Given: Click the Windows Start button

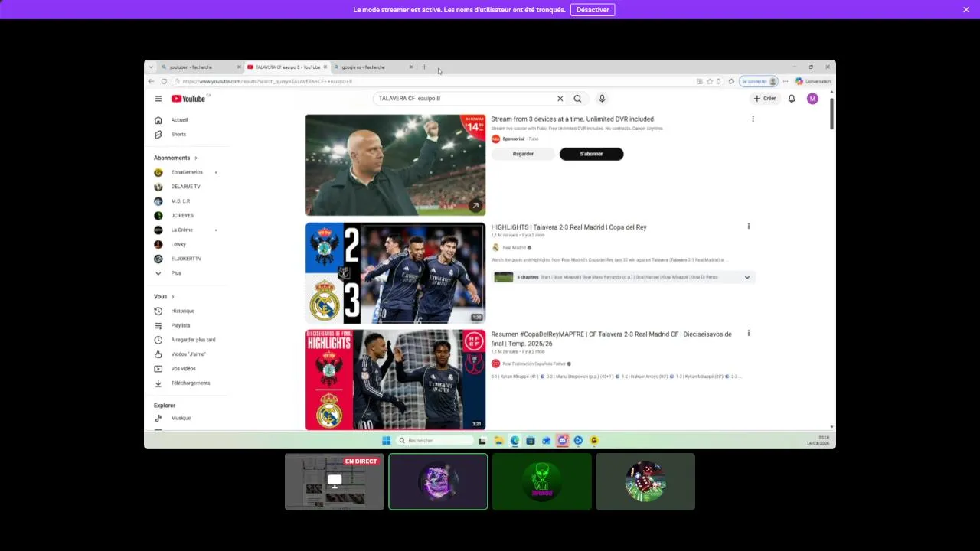Looking at the screenshot, I should click(x=386, y=441).
